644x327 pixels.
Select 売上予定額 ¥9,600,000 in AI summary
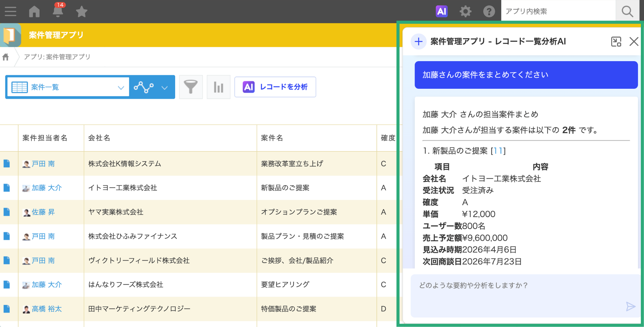[x=465, y=238]
